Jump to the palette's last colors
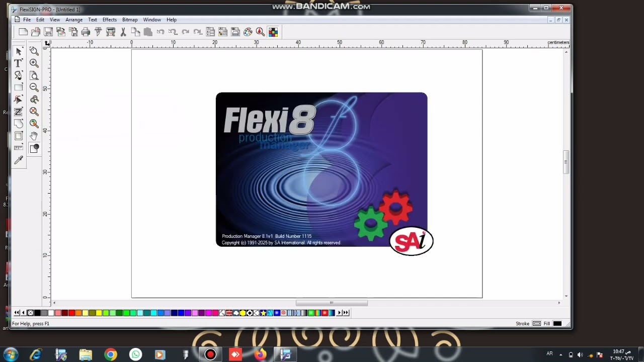 coord(346,313)
